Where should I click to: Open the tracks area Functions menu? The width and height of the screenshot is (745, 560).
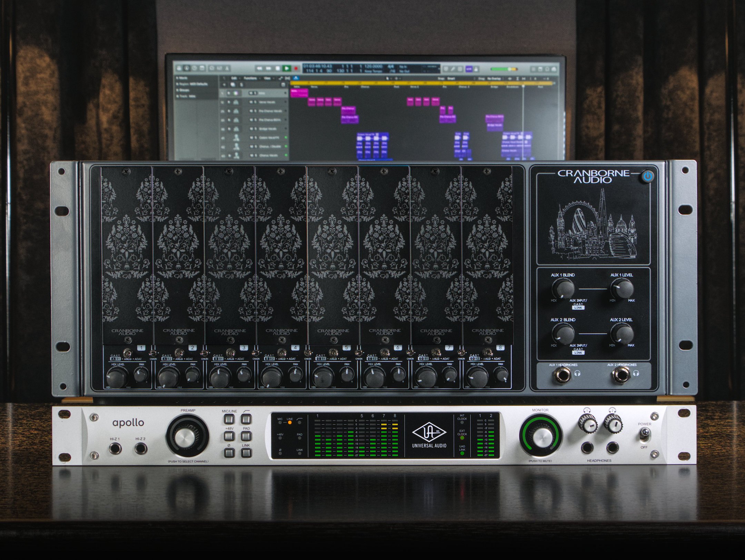click(x=250, y=78)
